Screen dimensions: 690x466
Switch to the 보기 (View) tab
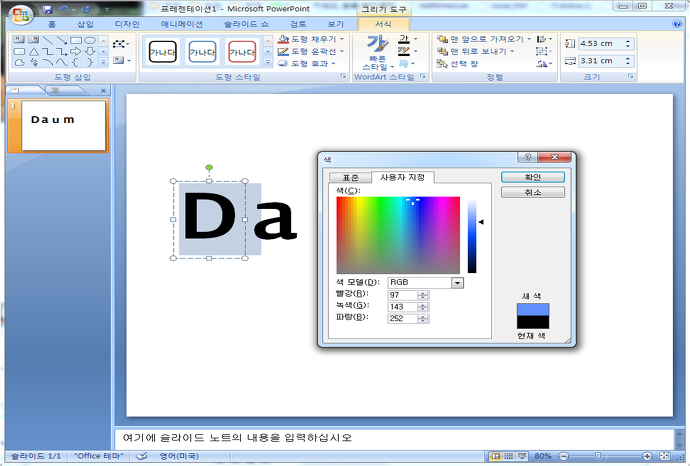point(336,24)
